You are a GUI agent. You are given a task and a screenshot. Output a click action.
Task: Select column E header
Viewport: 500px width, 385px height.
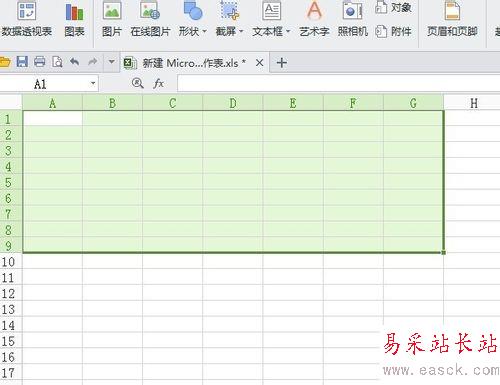293,103
